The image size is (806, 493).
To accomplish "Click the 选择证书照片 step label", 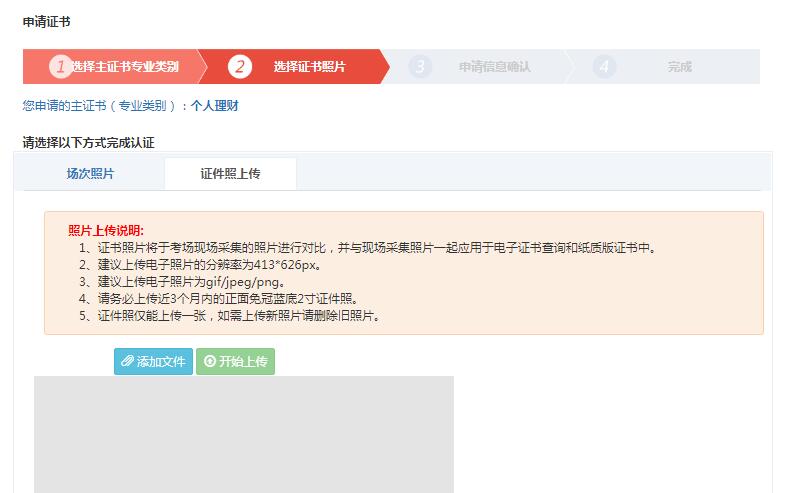I will (310, 67).
